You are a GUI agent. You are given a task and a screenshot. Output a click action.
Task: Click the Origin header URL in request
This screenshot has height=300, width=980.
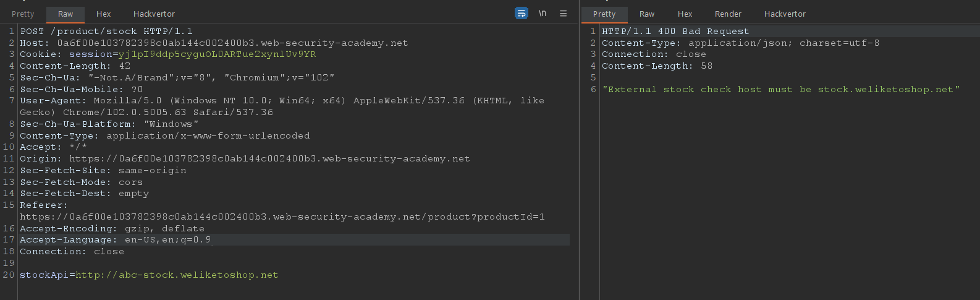pyautogui.click(x=269, y=159)
